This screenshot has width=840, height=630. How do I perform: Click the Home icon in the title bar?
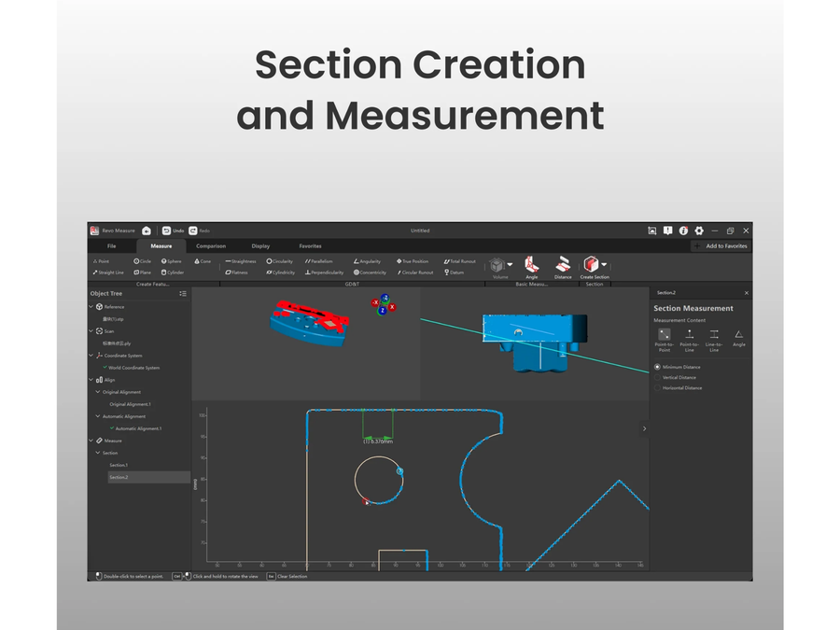click(147, 231)
